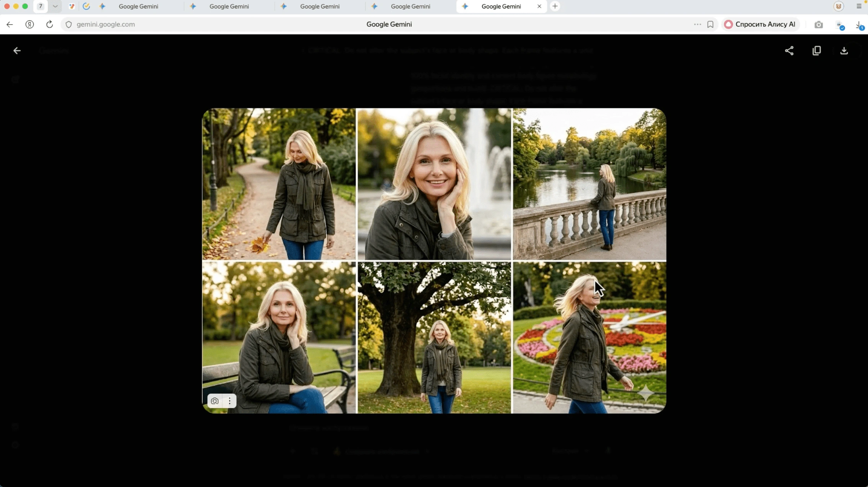Open the three-dot image options menu
The width and height of the screenshot is (868, 487).
tap(229, 401)
